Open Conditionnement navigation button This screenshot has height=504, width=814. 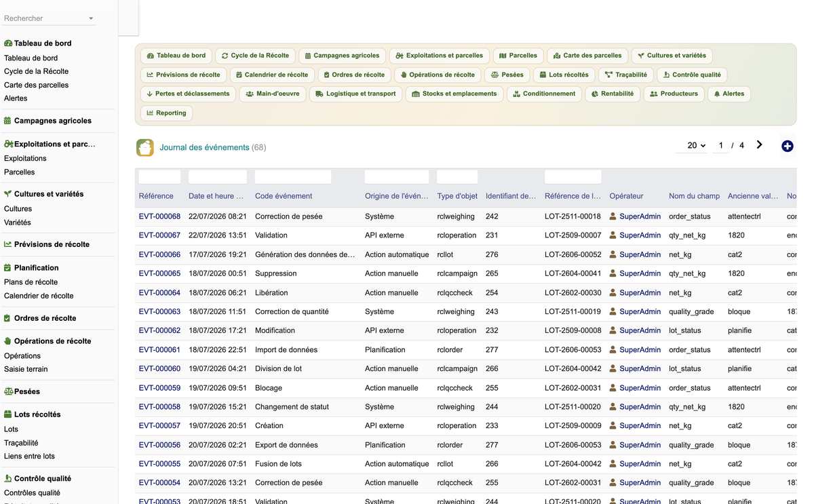pyautogui.click(x=544, y=94)
